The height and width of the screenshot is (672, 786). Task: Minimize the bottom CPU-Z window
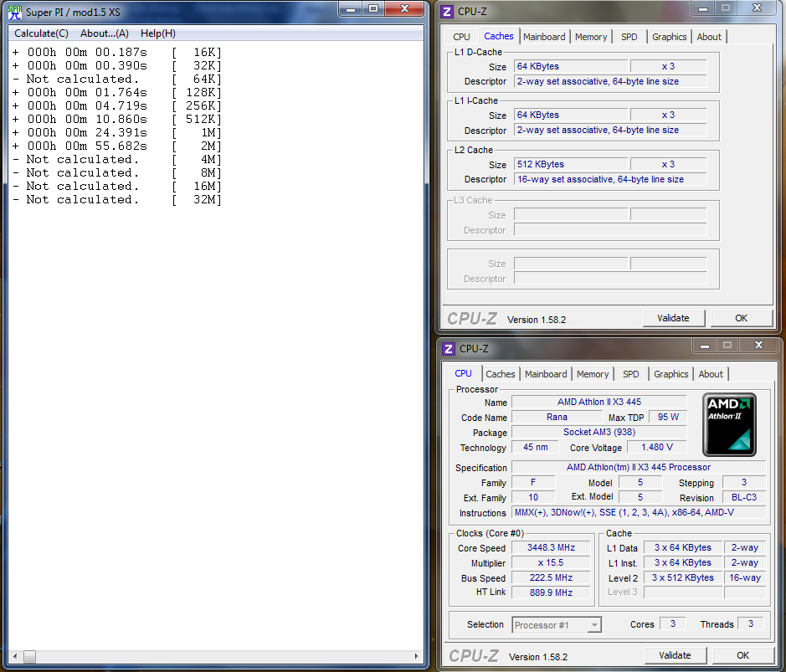[x=705, y=346]
